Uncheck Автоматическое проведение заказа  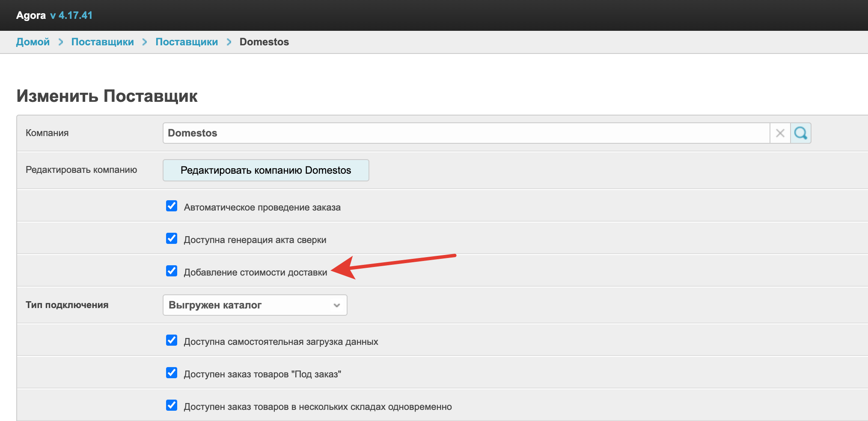[172, 206]
